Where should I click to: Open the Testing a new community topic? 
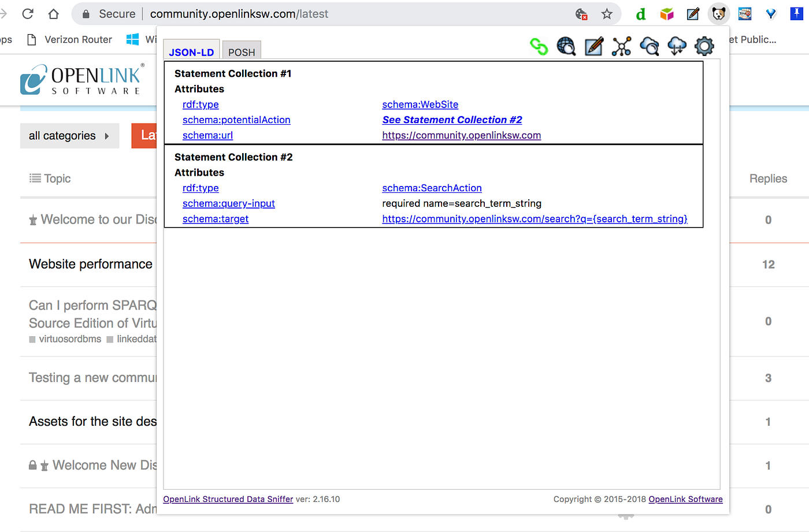click(92, 378)
